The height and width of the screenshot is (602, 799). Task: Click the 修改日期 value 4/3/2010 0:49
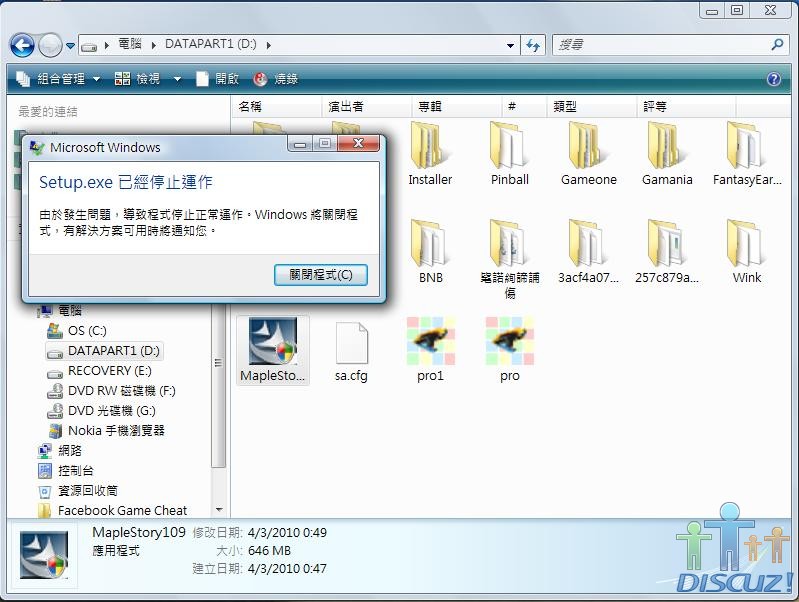point(287,533)
